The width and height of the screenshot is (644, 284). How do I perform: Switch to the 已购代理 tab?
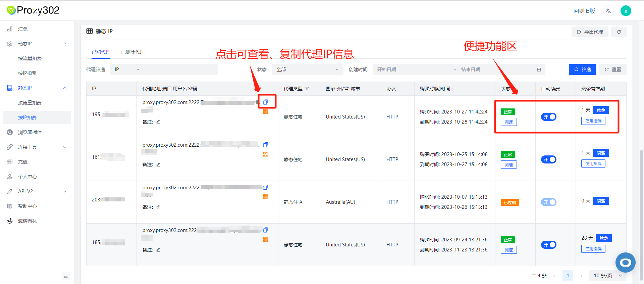pos(101,52)
